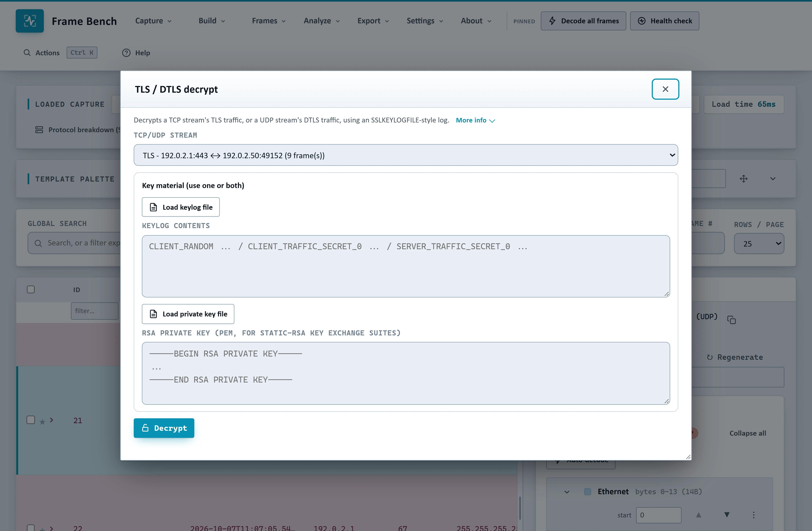Click the Decrypt button
Screen dimensions: 812x531
164,428
